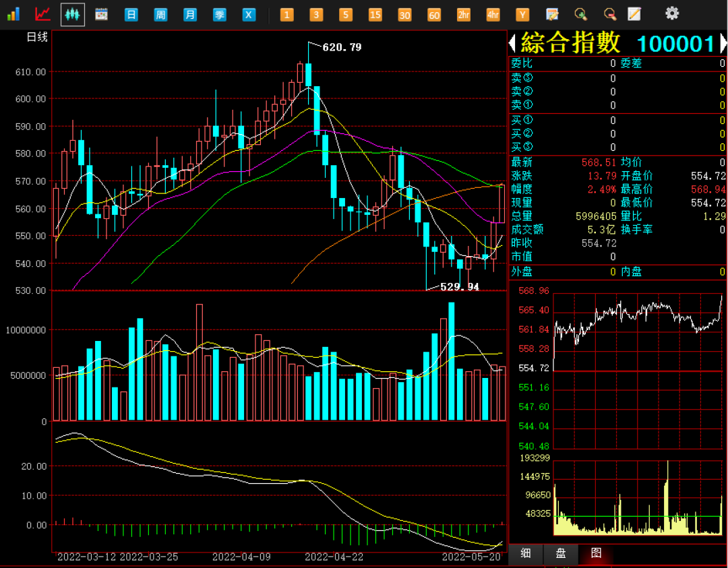Click the 568.96 intraday axis label

tap(533, 290)
